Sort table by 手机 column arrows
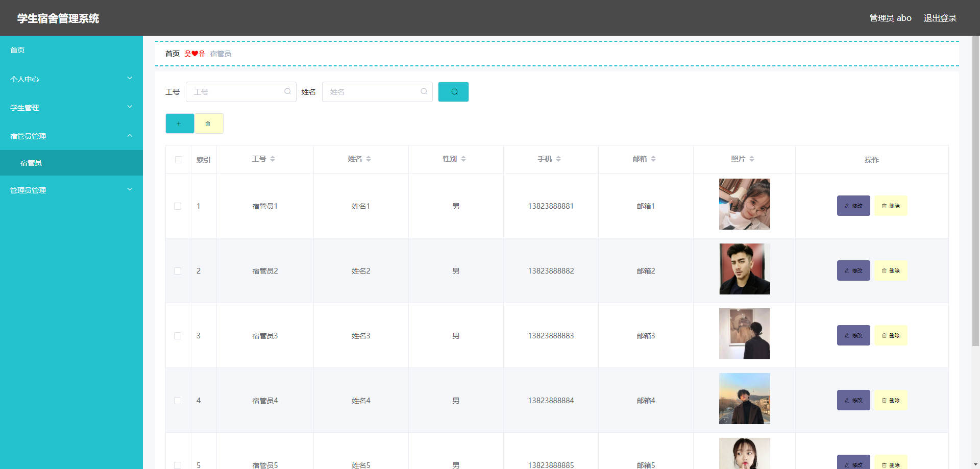 [x=558, y=159]
